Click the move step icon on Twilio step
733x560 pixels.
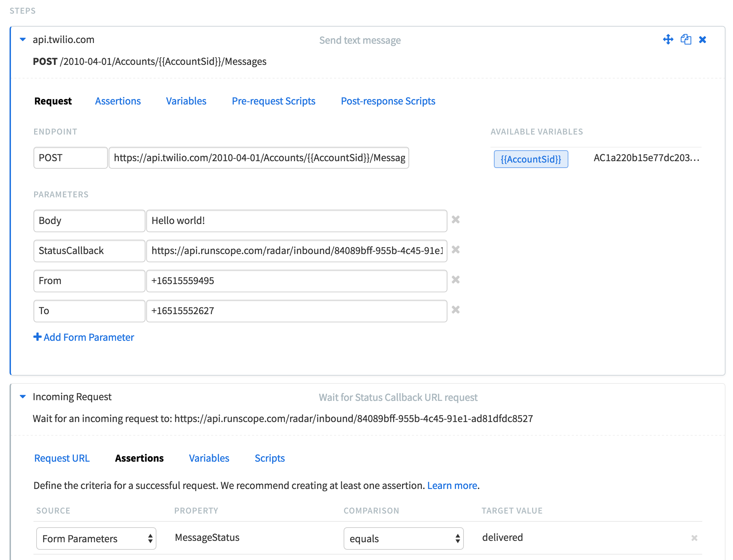click(668, 40)
